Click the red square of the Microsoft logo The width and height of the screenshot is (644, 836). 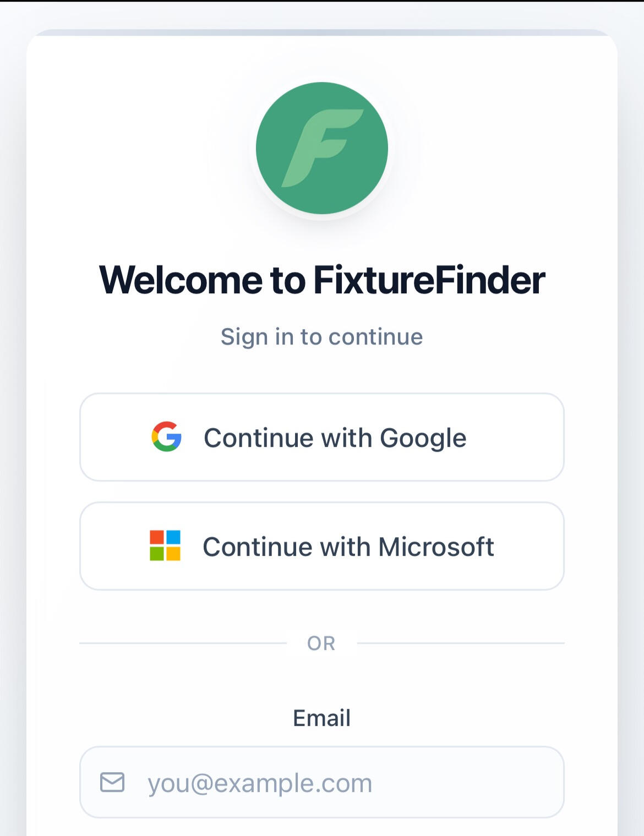[157, 537]
